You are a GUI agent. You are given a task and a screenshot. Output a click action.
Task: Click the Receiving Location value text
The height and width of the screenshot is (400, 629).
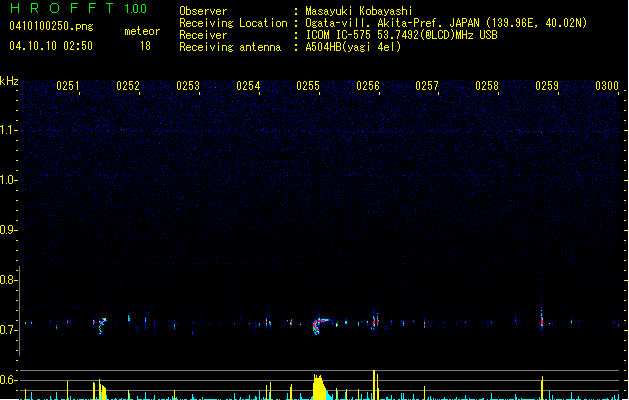(x=446, y=23)
